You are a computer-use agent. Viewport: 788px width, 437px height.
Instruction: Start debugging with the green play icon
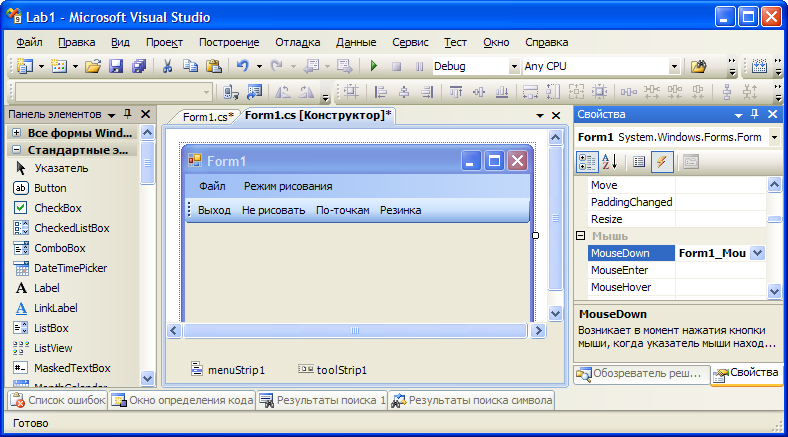coord(373,66)
